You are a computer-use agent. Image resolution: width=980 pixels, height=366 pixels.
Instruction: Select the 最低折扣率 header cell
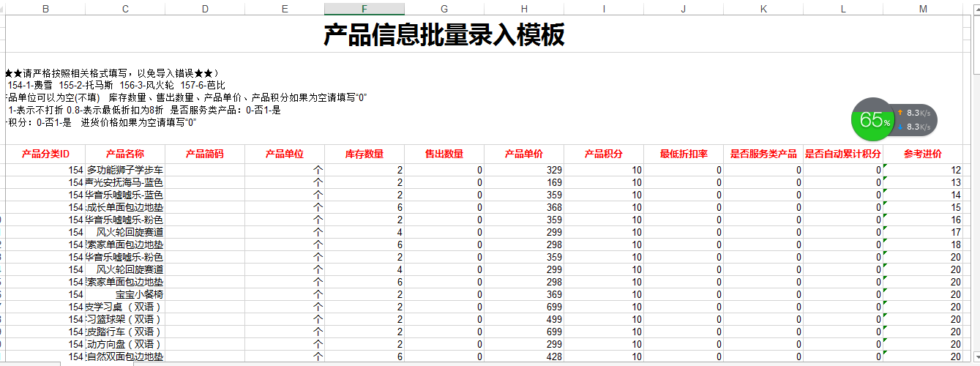tap(684, 154)
